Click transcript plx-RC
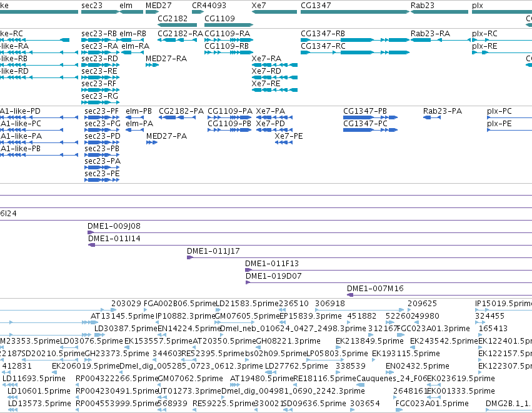The image size is (532, 413). (x=502, y=40)
